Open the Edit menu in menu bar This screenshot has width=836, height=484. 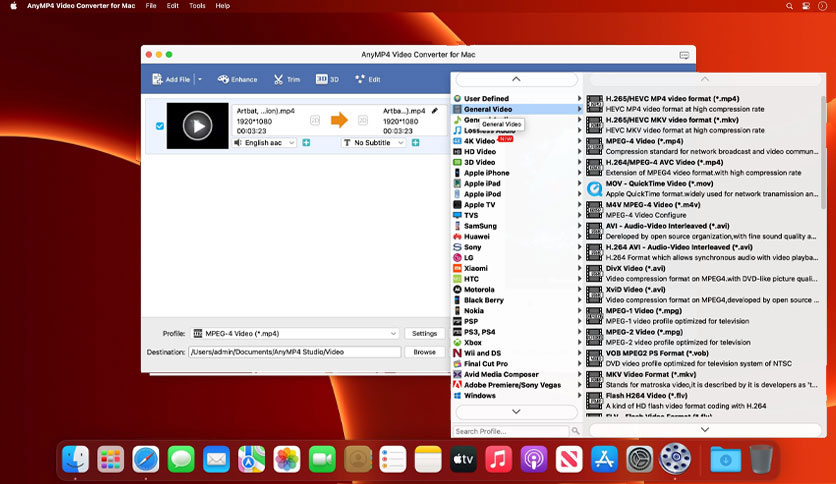172,6
